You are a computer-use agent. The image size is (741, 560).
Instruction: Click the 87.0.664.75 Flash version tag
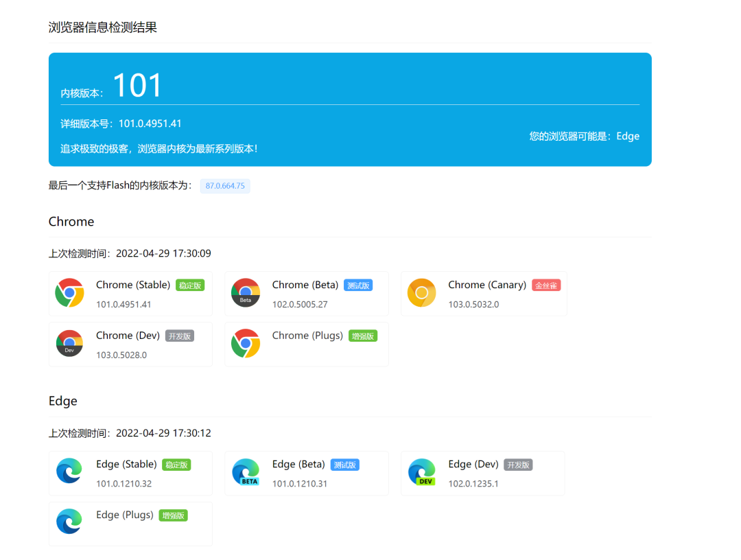click(x=225, y=186)
